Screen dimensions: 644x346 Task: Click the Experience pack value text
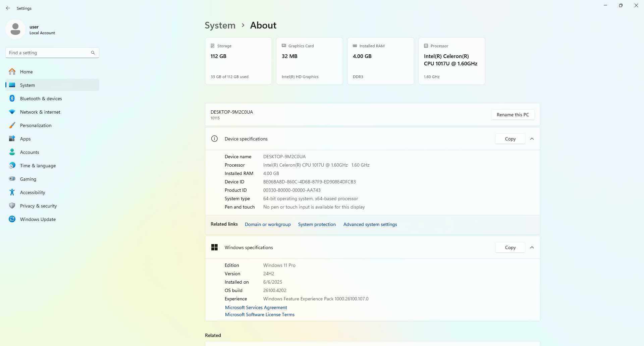click(x=316, y=299)
